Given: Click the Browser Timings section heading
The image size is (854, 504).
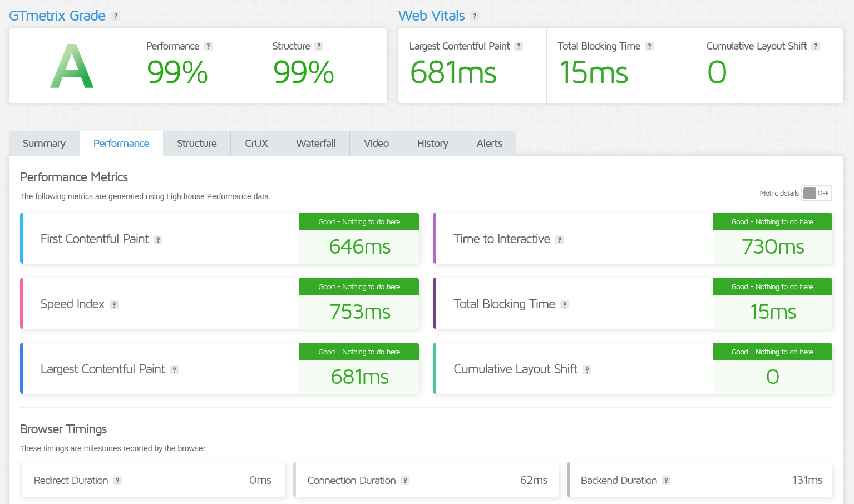Looking at the screenshot, I should [x=63, y=429].
